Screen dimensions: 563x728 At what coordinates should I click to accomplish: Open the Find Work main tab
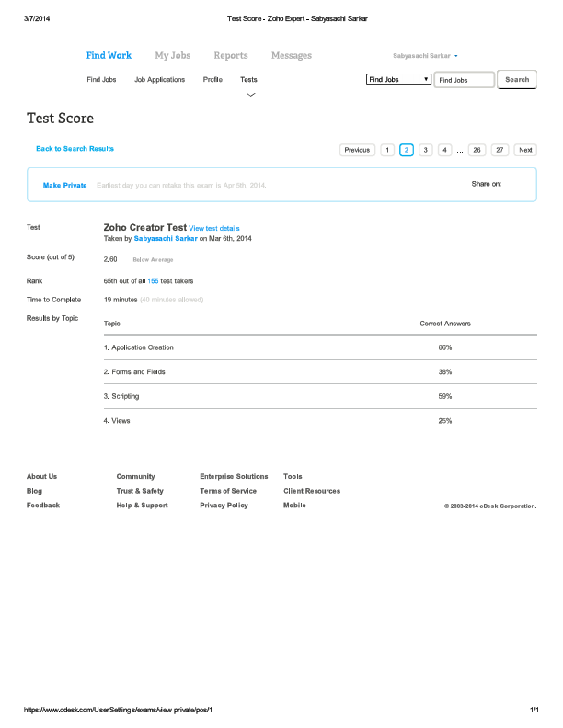pos(109,56)
